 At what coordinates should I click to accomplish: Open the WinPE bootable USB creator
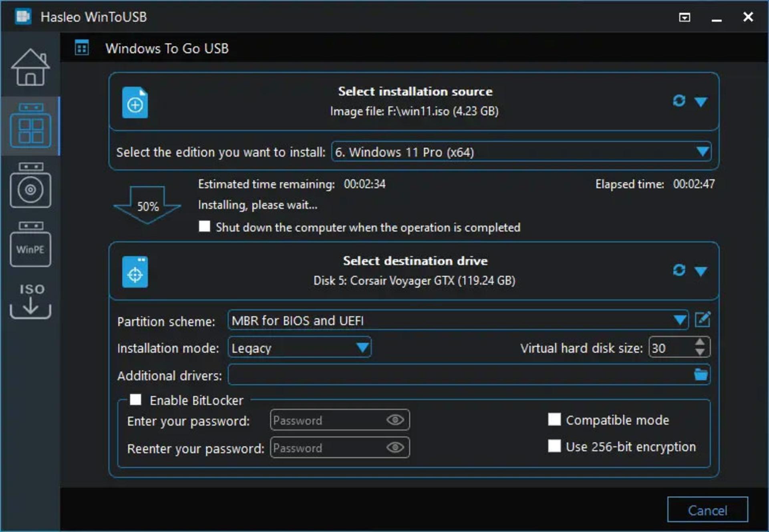pos(30,244)
